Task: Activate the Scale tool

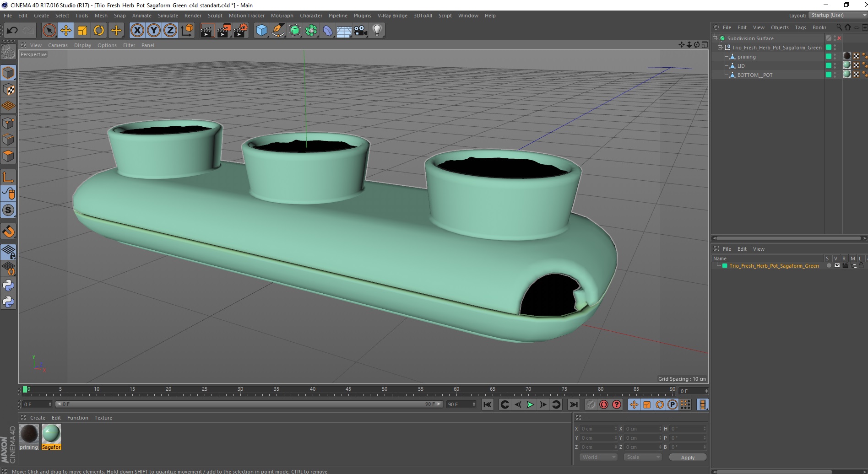Action: click(82, 31)
